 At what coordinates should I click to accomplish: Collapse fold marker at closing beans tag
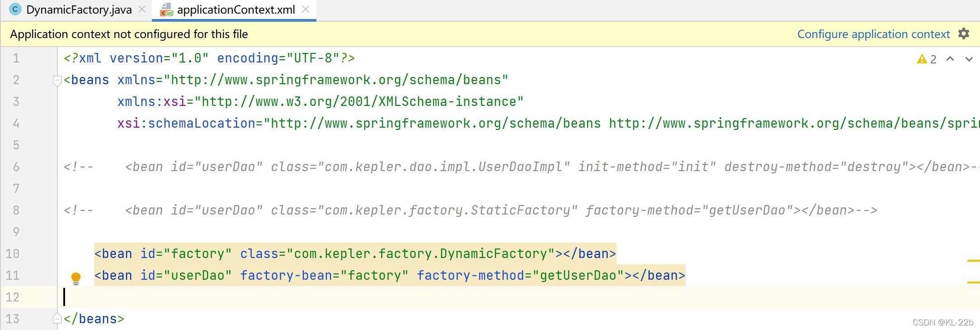pos(57,318)
